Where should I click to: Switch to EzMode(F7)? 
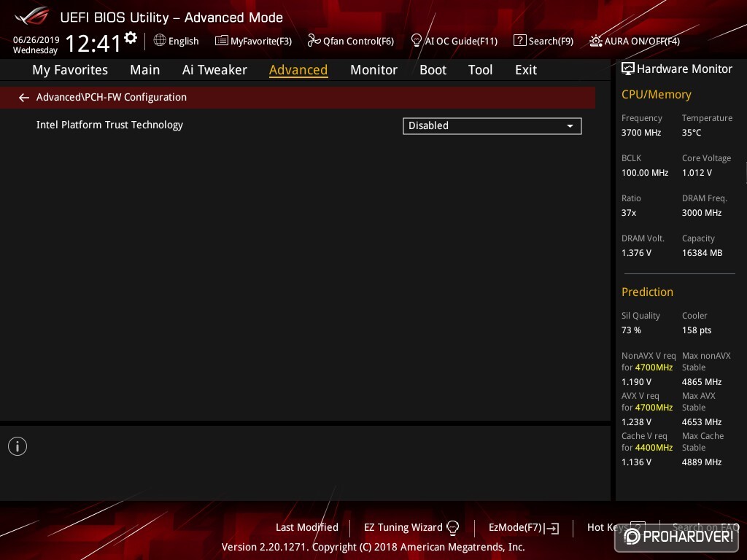pyautogui.click(x=524, y=528)
